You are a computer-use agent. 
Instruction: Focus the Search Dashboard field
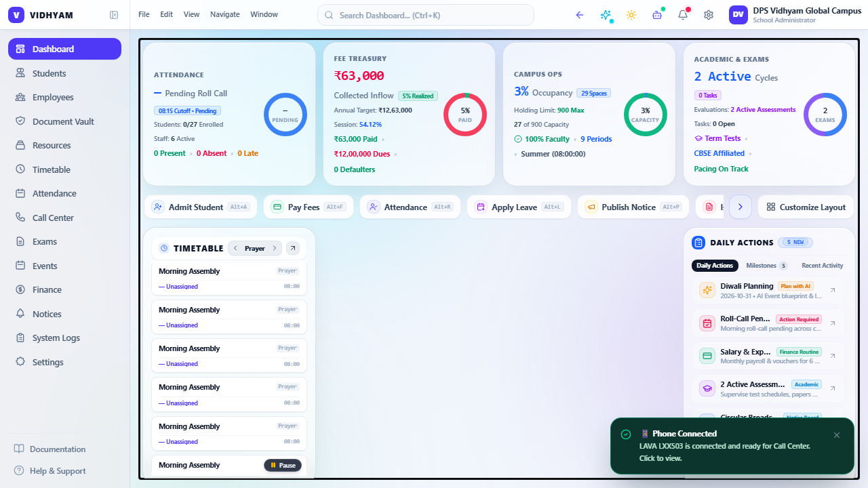pos(426,15)
